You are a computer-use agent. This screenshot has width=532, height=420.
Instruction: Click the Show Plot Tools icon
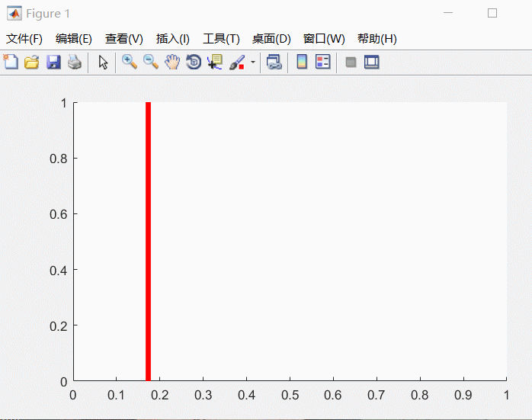(x=372, y=62)
